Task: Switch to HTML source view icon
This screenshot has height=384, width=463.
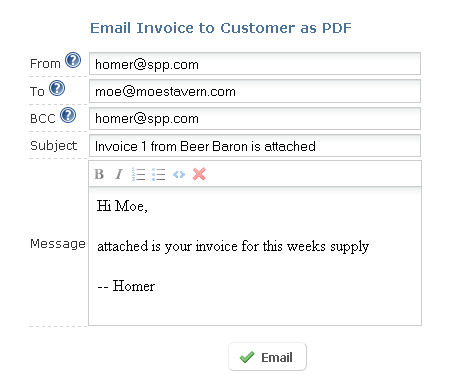Action: click(x=179, y=174)
